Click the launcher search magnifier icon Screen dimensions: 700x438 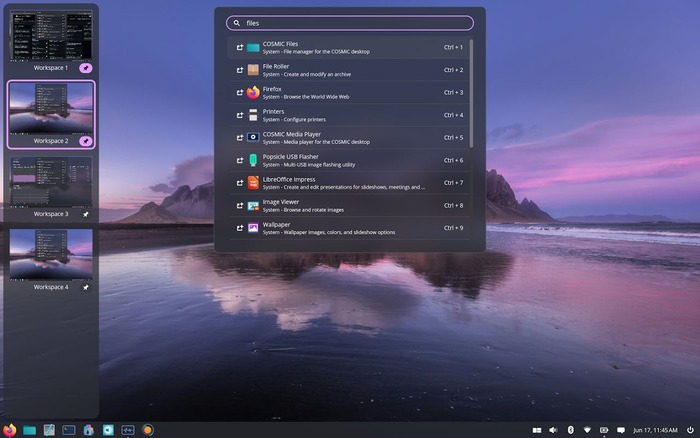[x=237, y=23]
